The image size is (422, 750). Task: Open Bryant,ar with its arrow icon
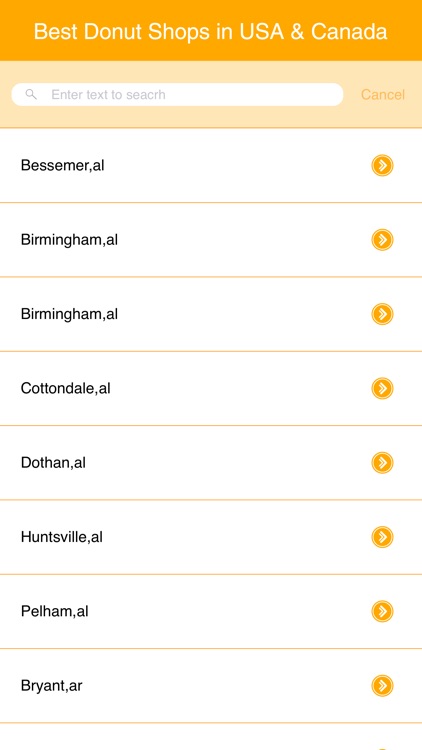click(x=382, y=686)
